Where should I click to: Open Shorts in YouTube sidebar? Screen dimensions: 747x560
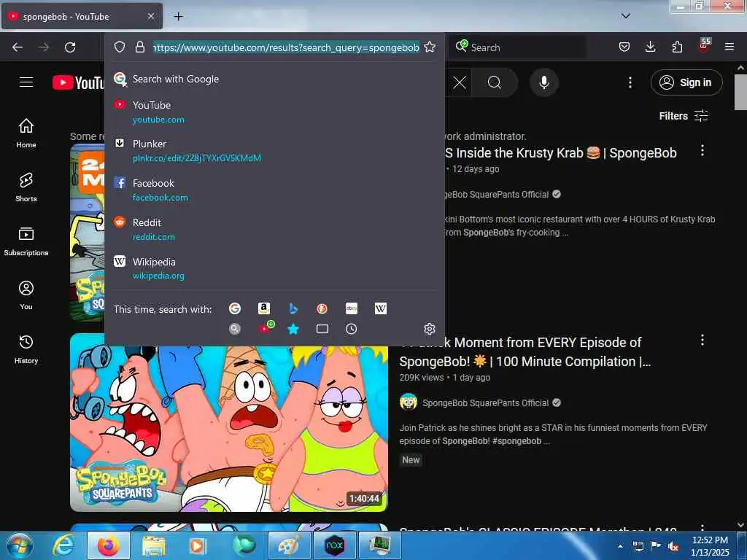(x=26, y=187)
